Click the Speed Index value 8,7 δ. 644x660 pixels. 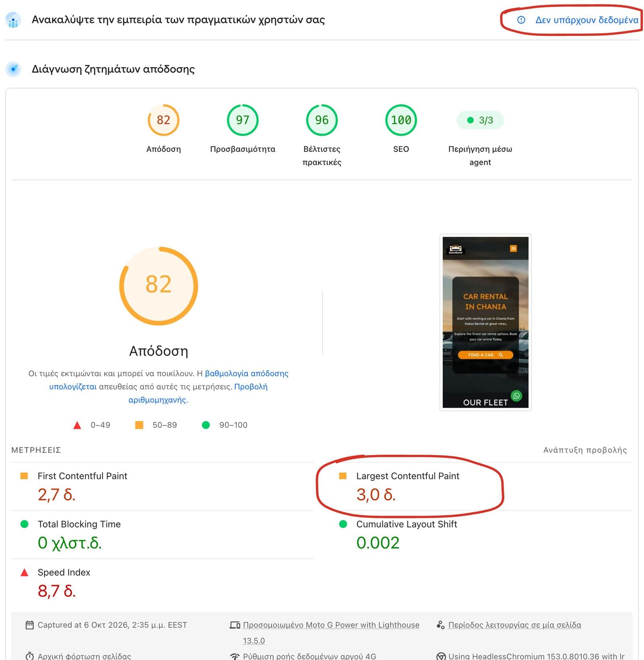pyautogui.click(x=57, y=591)
